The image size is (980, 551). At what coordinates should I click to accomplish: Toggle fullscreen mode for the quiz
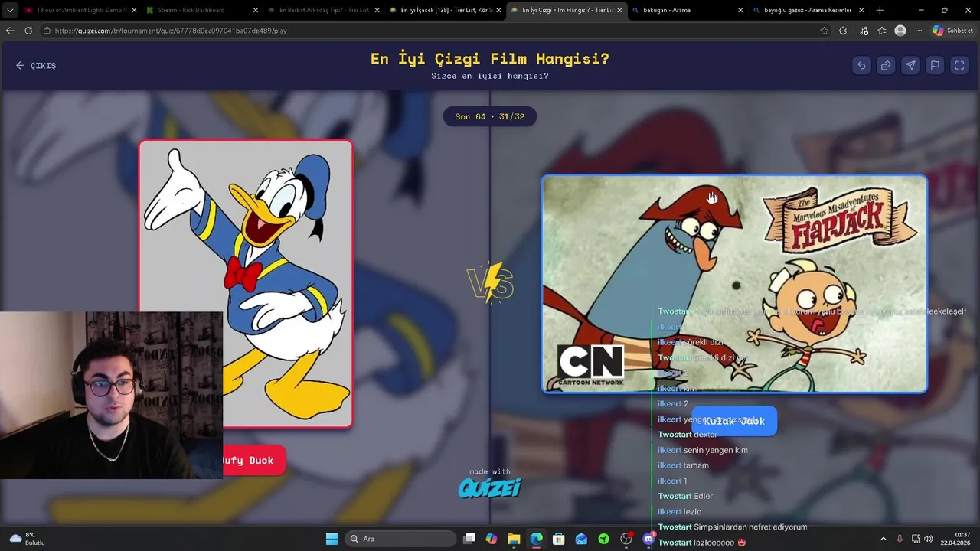[959, 66]
